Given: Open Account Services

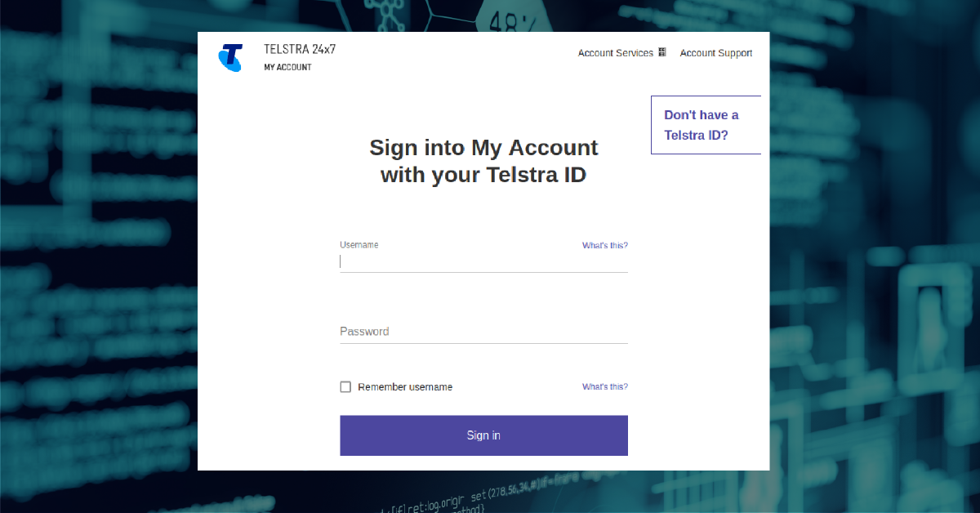Looking at the screenshot, I should coord(615,52).
